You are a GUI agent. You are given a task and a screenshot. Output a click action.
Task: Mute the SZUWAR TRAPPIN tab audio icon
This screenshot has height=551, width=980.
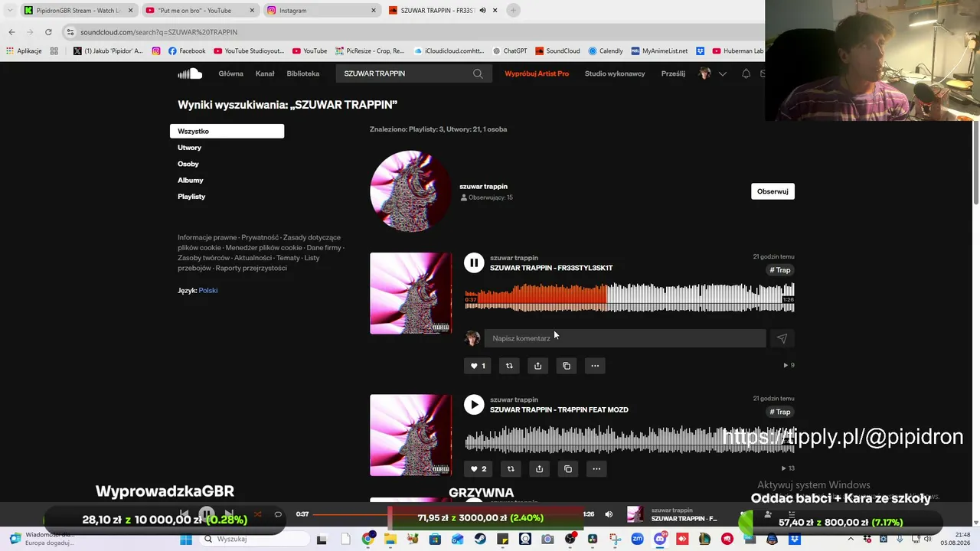(483, 11)
